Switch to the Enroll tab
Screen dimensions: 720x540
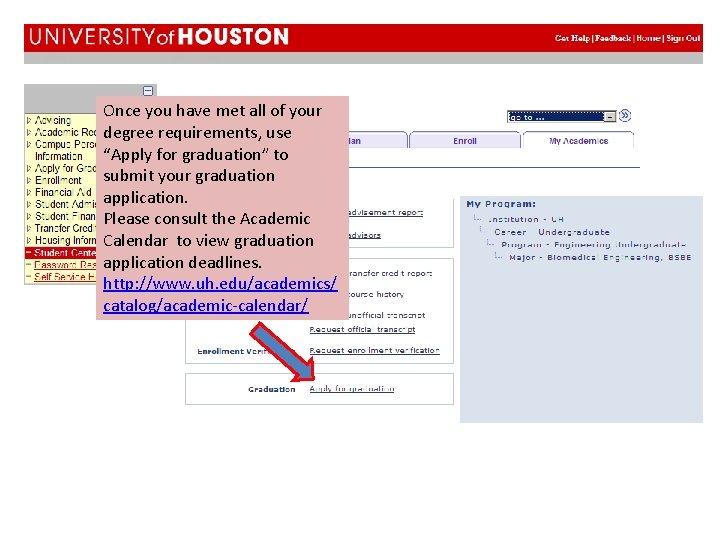tap(465, 141)
